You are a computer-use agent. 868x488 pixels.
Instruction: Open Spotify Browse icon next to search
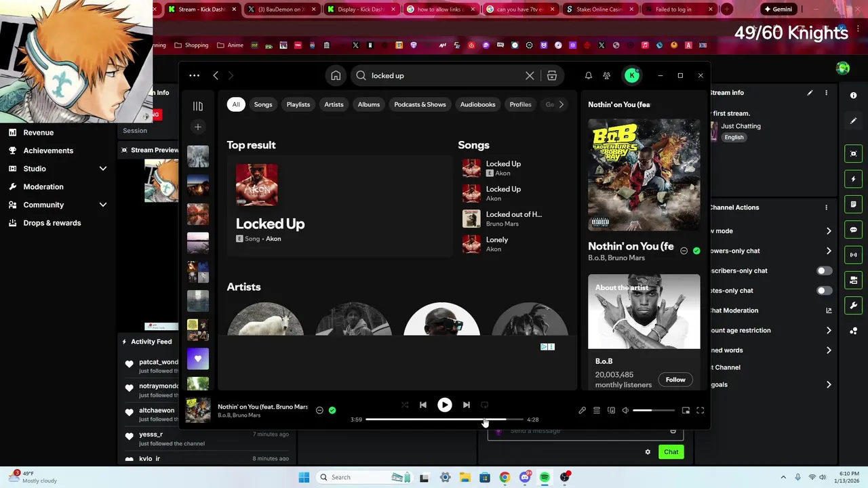pyautogui.click(x=552, y=76)
